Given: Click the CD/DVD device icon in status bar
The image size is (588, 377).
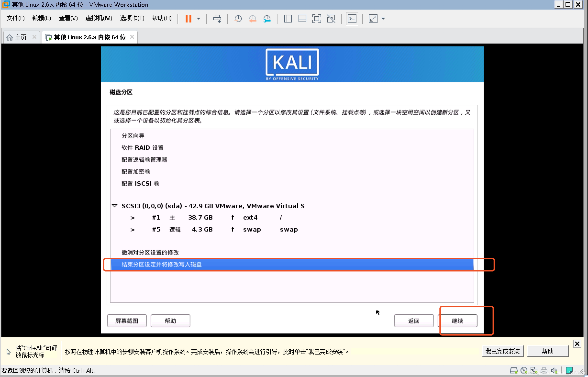Looking at the screenshot, I should 524,370.
